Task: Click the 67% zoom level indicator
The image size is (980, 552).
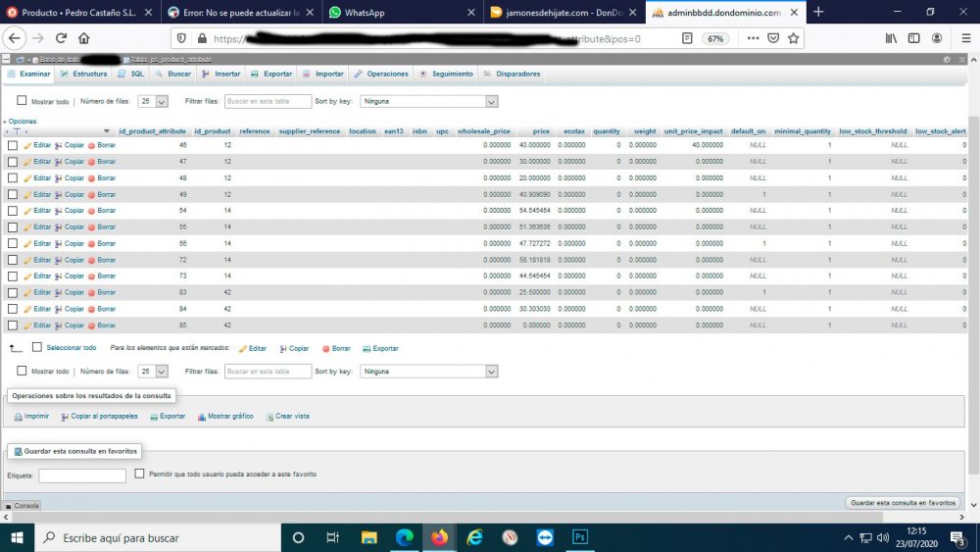Action: [x=715, y=38]
